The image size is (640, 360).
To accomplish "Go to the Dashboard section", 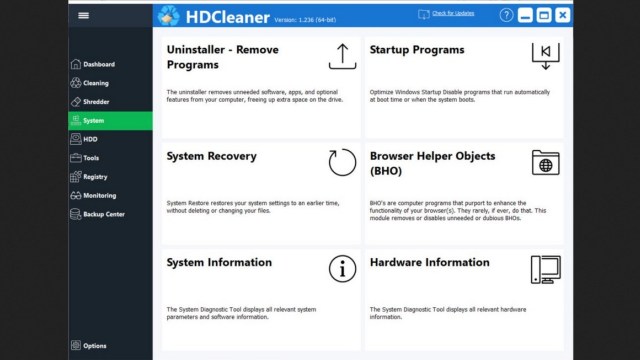I will pyautogui.click(x=99, y=64).
